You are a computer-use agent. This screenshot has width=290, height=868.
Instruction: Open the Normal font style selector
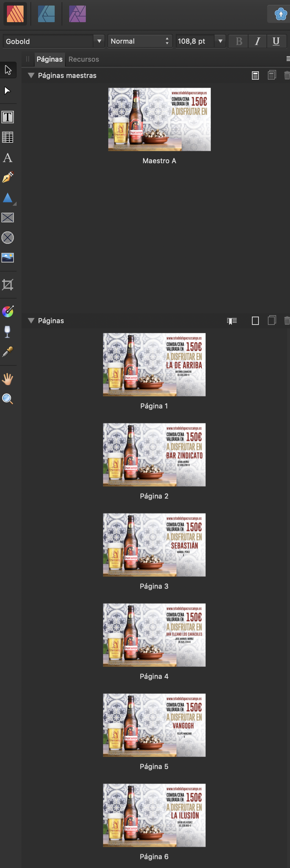pos(140,41)
